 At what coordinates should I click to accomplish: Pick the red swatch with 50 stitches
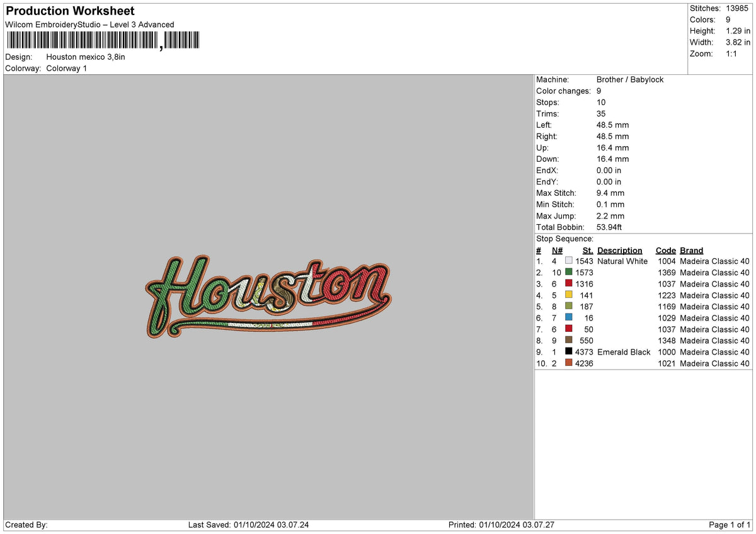tap(569, 329)
